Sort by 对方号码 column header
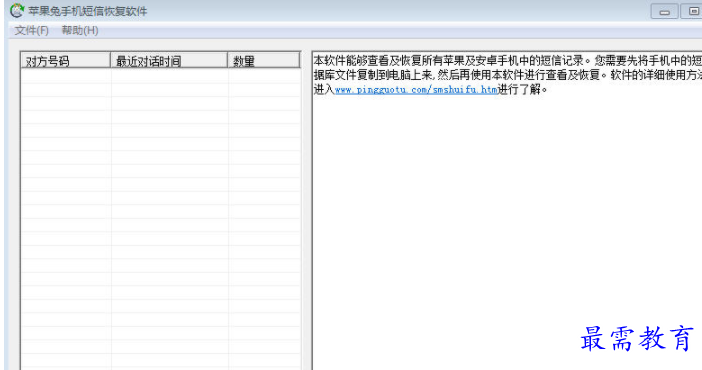 pos(65,60)
